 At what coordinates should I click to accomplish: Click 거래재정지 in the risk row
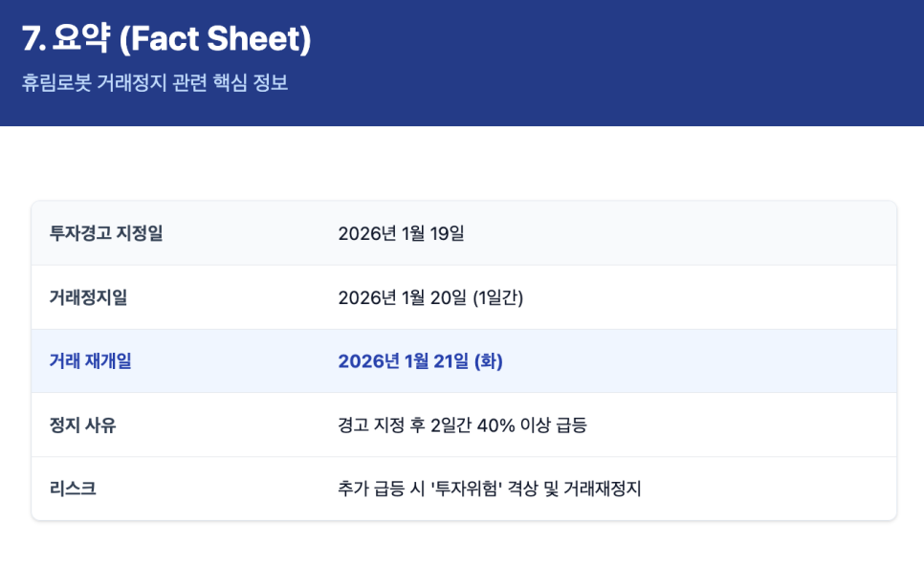pyautogui.click(x=602, y=489)
